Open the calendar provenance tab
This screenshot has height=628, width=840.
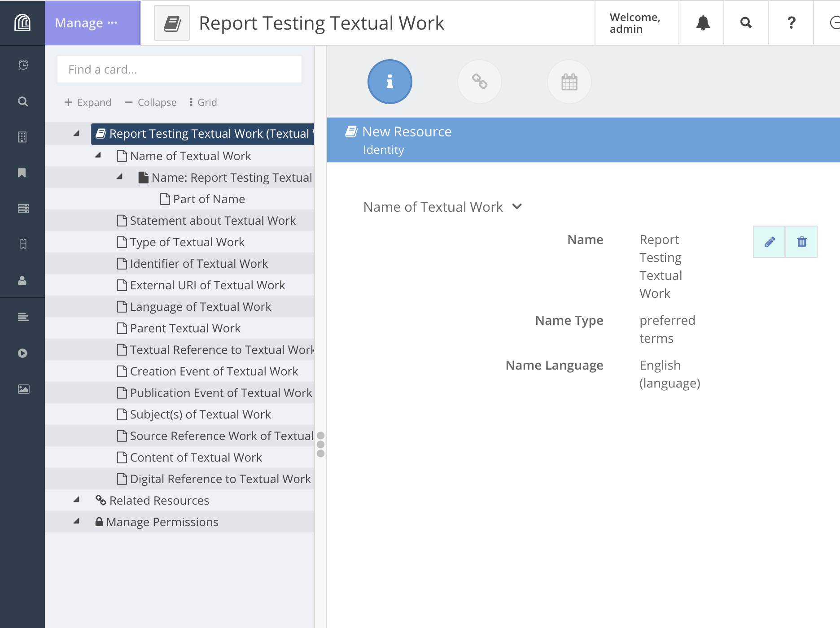coord(569,82)
